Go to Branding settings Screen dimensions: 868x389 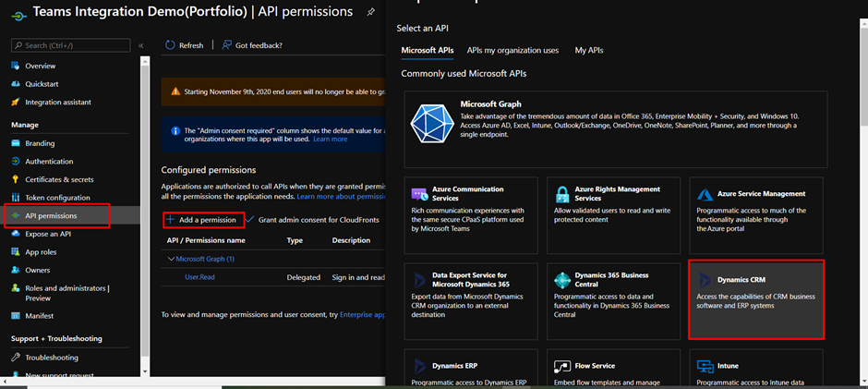point(40,143)
